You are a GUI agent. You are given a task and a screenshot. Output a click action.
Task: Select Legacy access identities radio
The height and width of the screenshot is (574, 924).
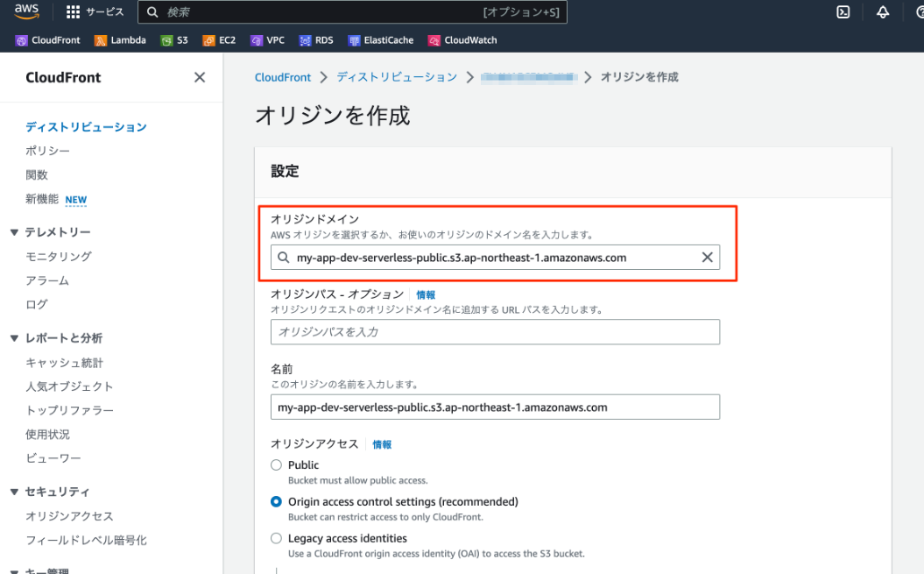(276, 538)
